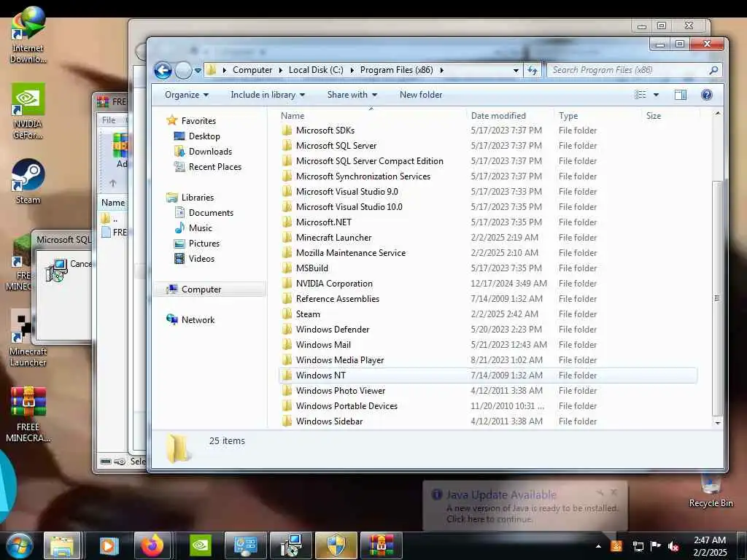Open Internet Download Manager desktop shortcut
The height and width of the screenshot is (560, 747).
click(x=28, y=34)
